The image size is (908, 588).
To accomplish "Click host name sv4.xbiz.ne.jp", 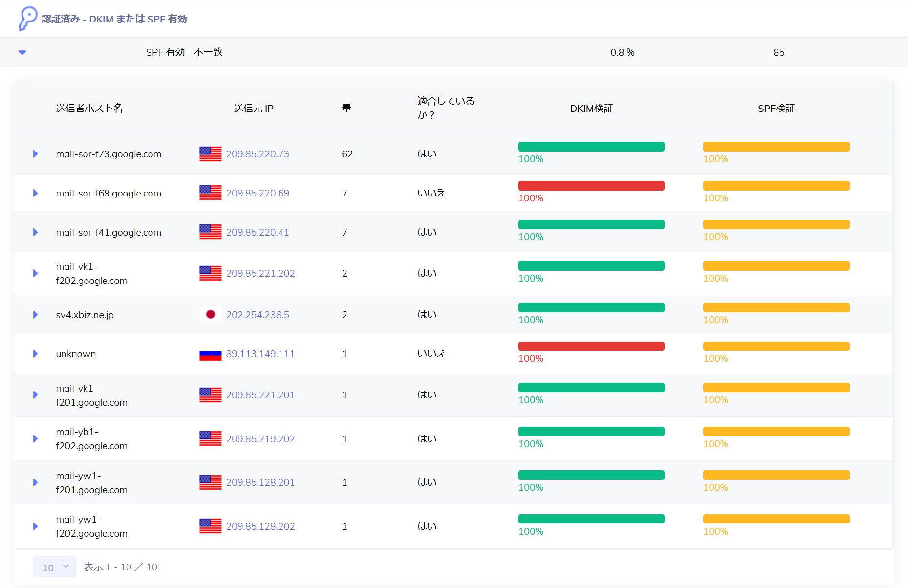I will pyautogui.click(x=85, y=315).
